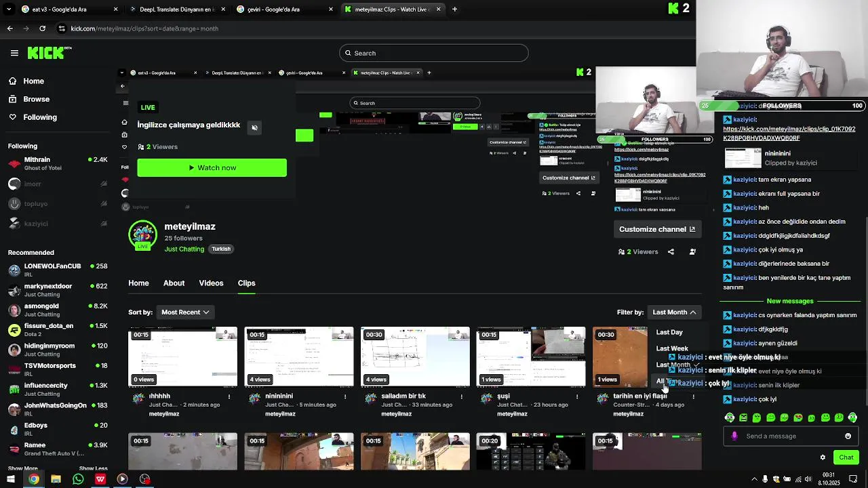Show hidden system tray icons
The width and height of the screenshot is (868, 488).
[x=754, y=479]
